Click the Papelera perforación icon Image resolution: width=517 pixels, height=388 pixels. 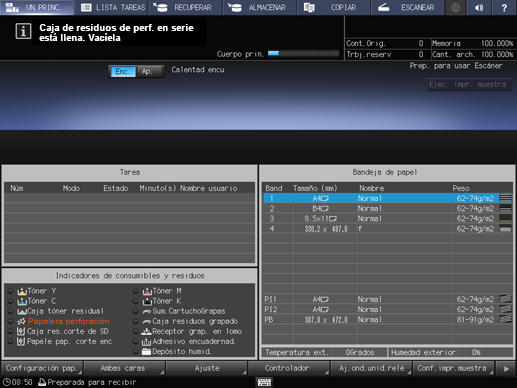click(x=22, y=321)
